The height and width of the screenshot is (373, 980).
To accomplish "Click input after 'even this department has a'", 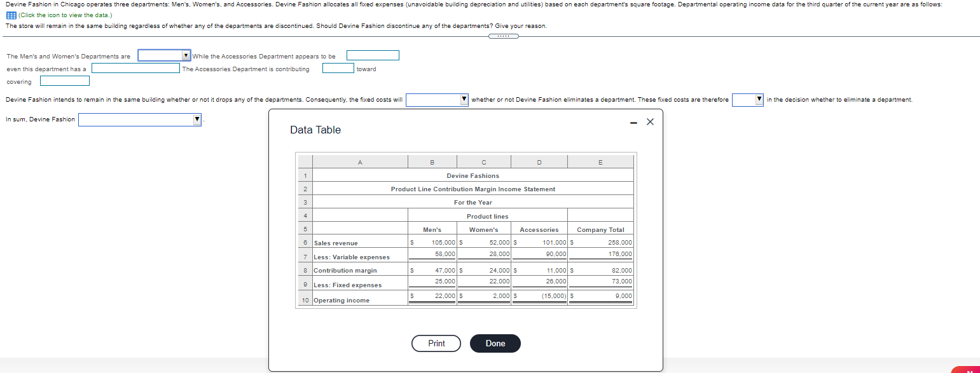I will pos(135,68).
